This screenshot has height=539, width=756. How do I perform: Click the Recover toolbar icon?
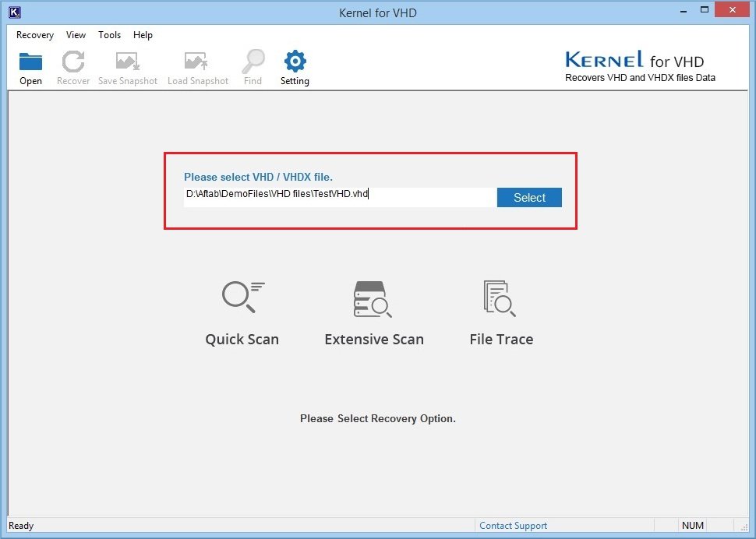[x=73, y=62]
